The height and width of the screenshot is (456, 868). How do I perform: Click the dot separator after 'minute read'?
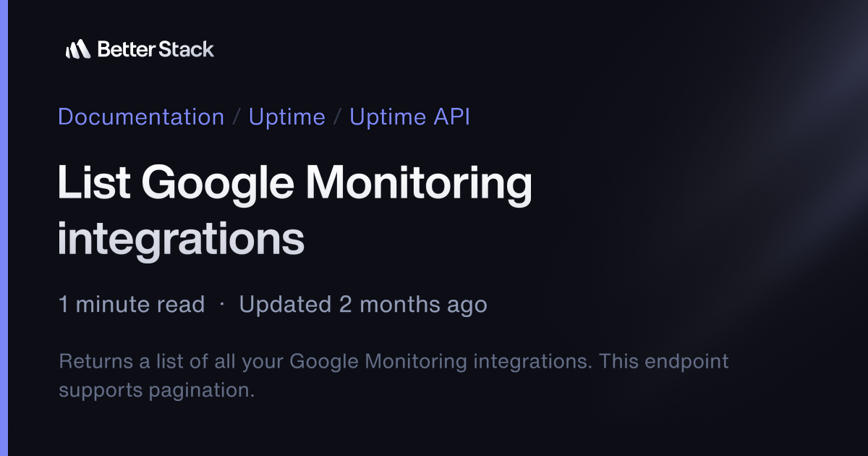pos(222,305)
